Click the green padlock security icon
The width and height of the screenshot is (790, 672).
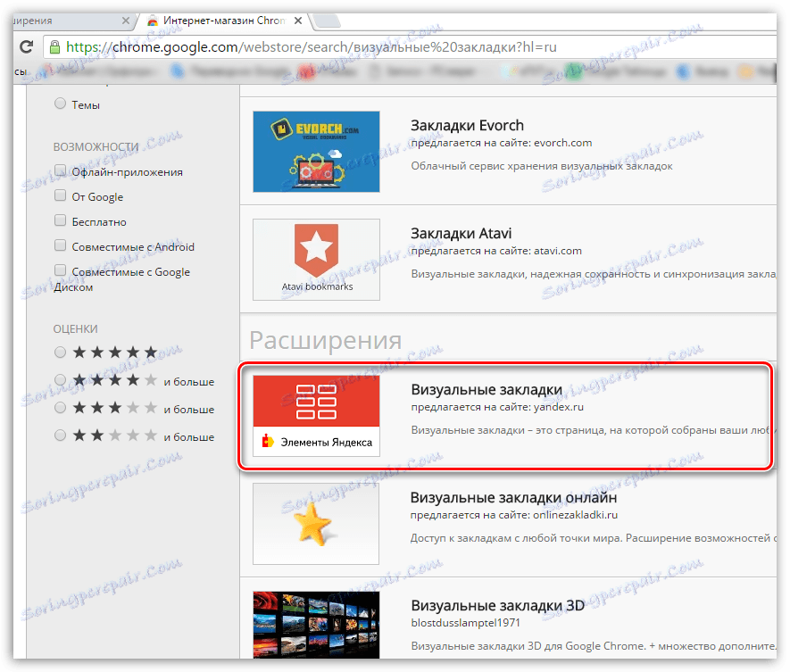coord(54,46)
